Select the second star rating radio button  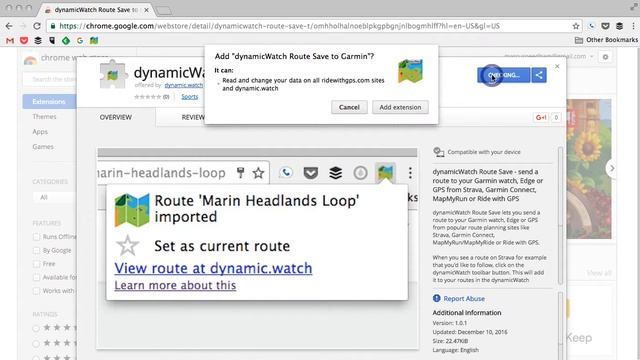click(x=36, y=343)
